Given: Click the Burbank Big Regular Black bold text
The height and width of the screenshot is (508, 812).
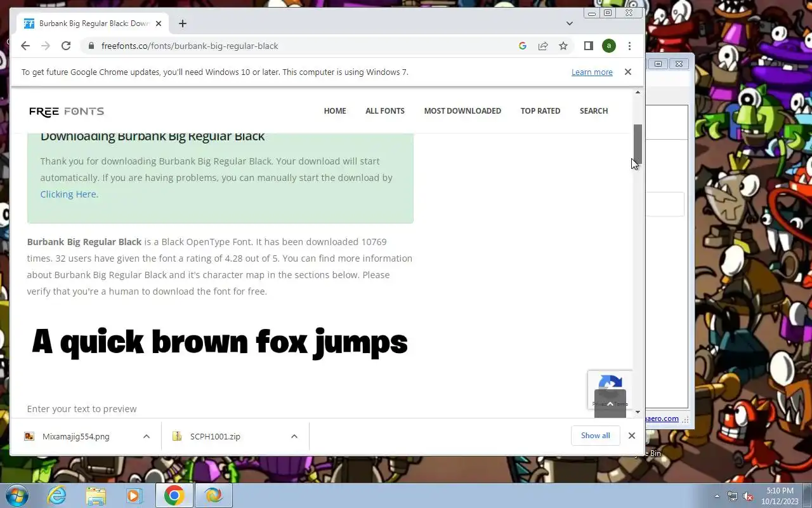Looking at the screenshot, I should [x=84, y=242].
